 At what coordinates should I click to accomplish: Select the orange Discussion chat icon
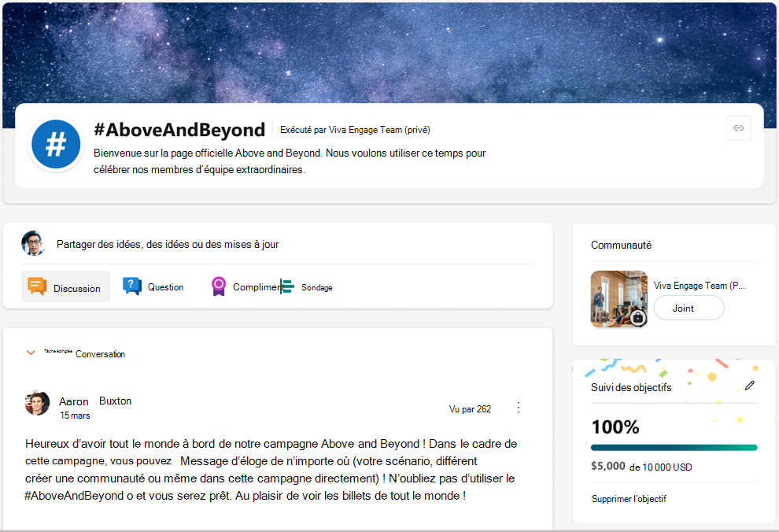pos(37,286)
